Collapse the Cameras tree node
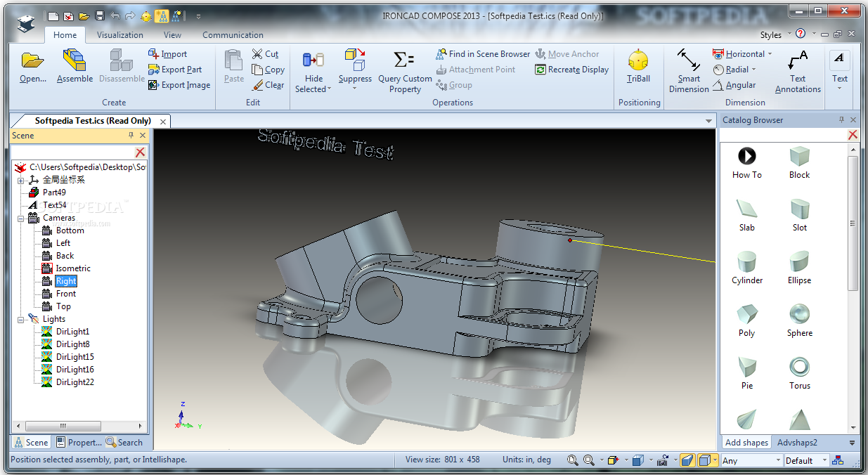Image resolution: width=868 pixels, height=475 pixels. tap(21, 218)
